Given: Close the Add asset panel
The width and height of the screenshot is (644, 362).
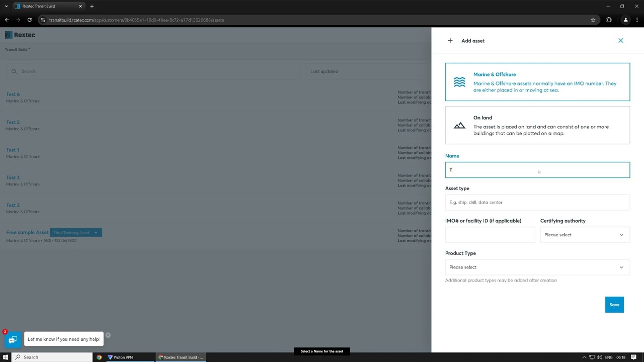Looking at the screenshot, I should click(x=620, y=41).
